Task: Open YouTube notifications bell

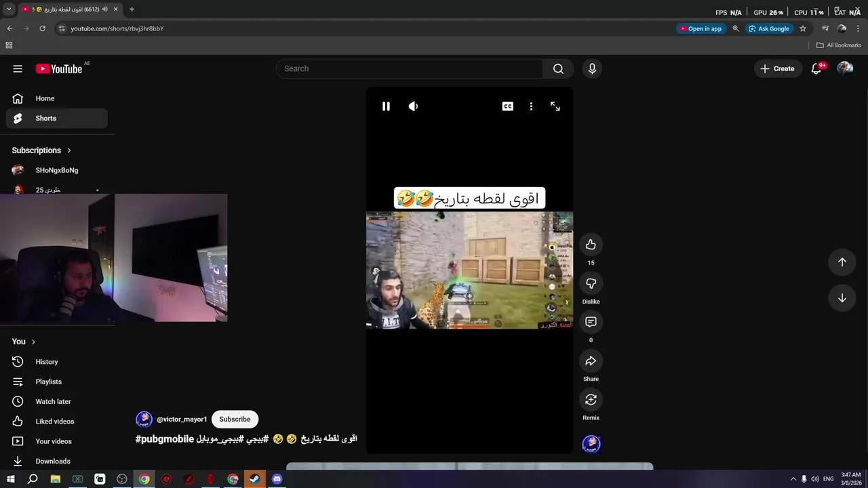Action: coord(816,68)
